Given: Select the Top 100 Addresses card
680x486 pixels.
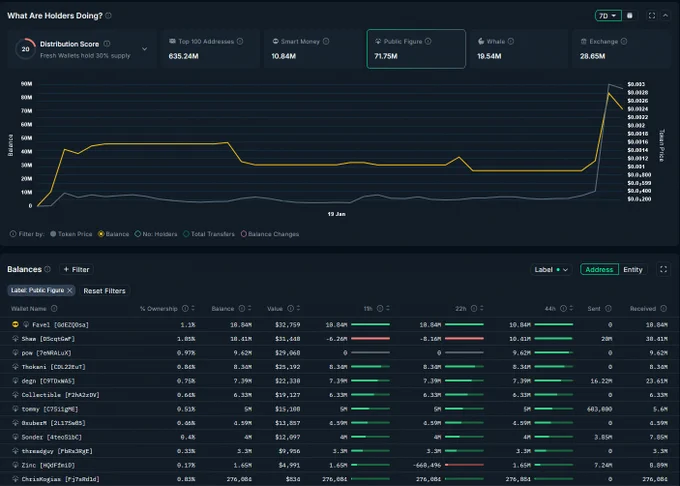Looking at the screenshot, I should 210,49.
